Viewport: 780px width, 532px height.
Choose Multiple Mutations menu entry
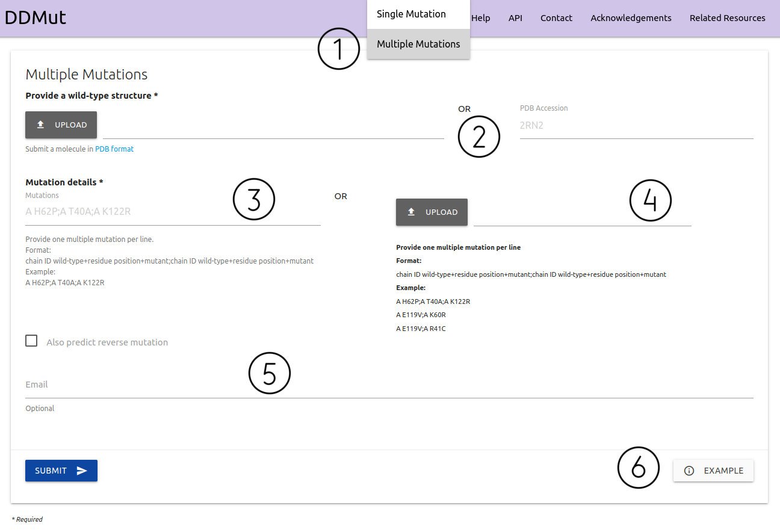click(x=418, y=44)
